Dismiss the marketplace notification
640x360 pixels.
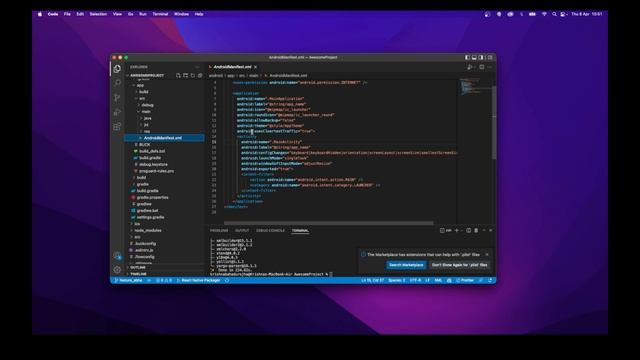[487, 254]
